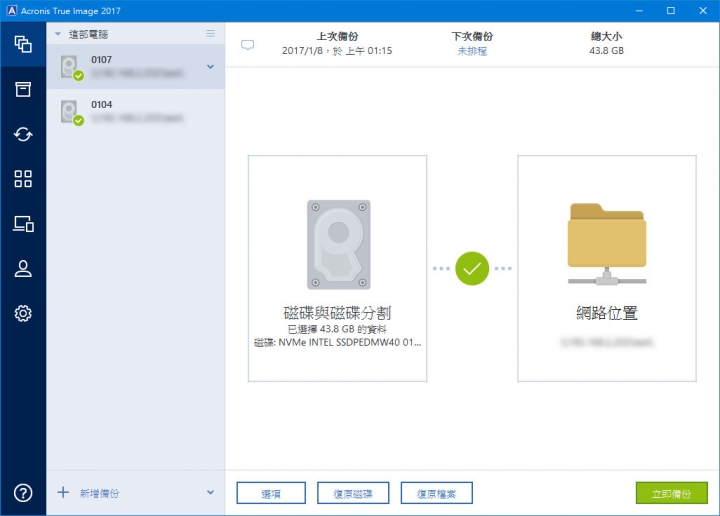Select the 0104 backup entry
Image resolution: width=720 pixels, height=516 pixels.
point(135,112)
